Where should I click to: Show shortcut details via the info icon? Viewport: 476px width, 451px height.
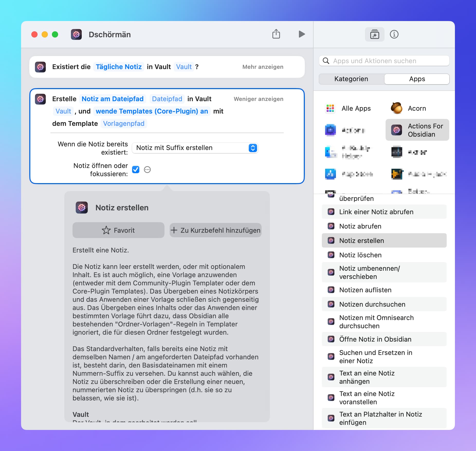[394, 34]
